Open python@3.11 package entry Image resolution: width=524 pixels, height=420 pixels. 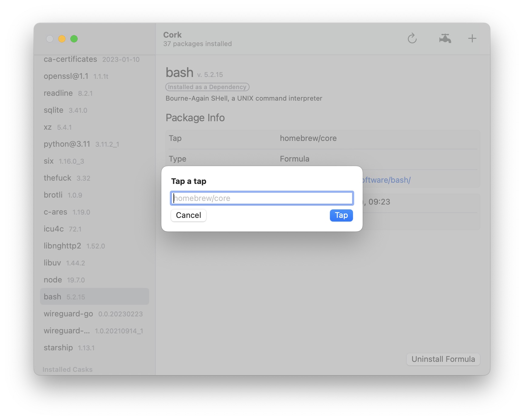(x=95, y=144)
